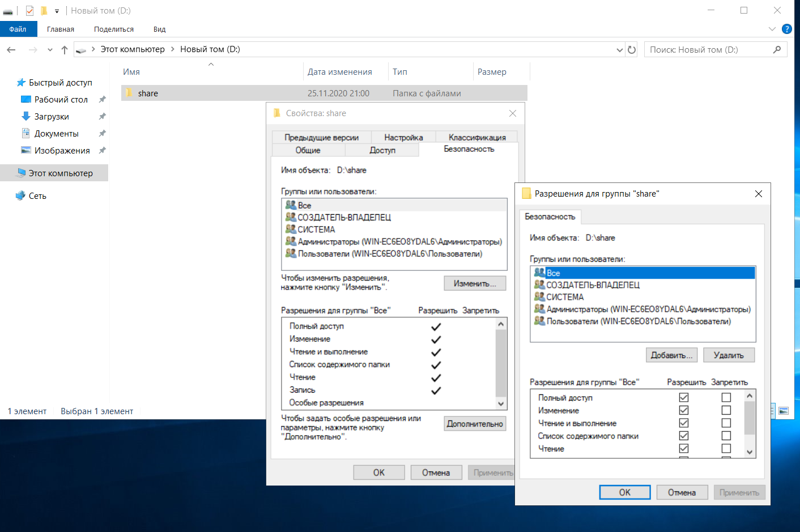The width and height of the screenshot is (800, 532).
Task: Switch to the Вид ribbon tab
Action: [159, 29]
